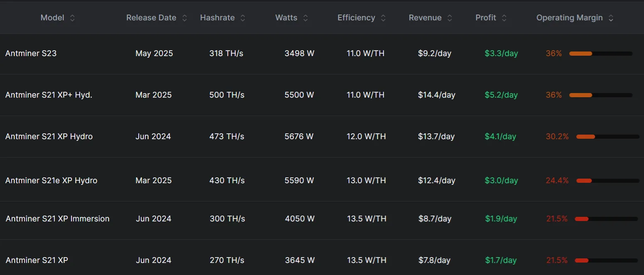Click the Revenue column header label
This screenshot has height=275, width=644.
click(x=425, y=17)
